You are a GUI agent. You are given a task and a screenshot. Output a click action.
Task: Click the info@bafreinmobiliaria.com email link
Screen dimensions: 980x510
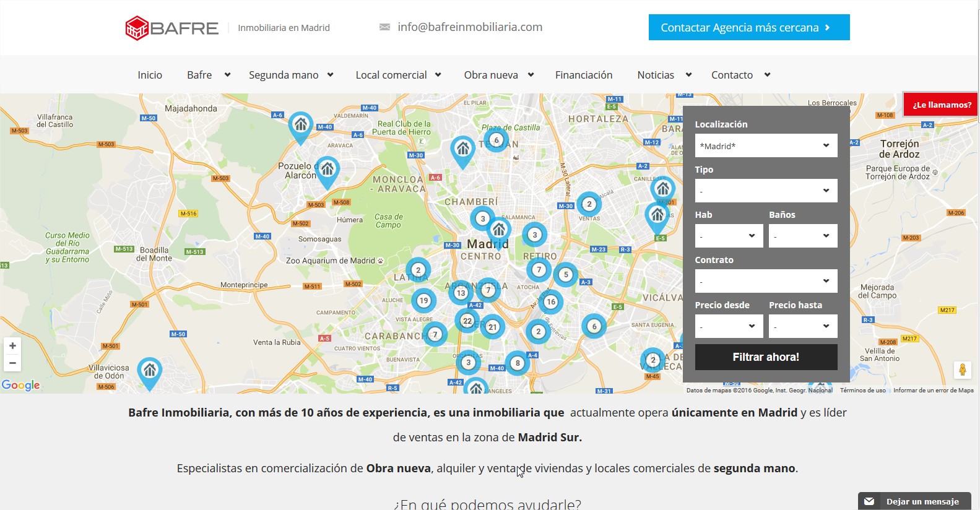pyautogui.click(x=469, y=27)
